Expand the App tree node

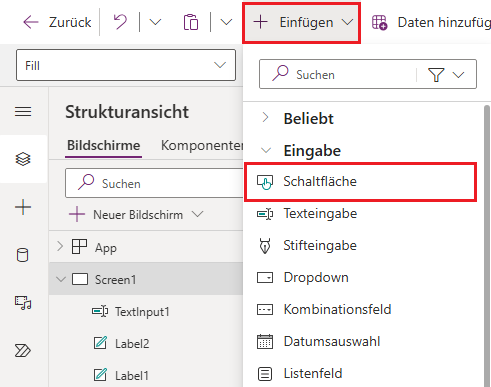point(60,247)
